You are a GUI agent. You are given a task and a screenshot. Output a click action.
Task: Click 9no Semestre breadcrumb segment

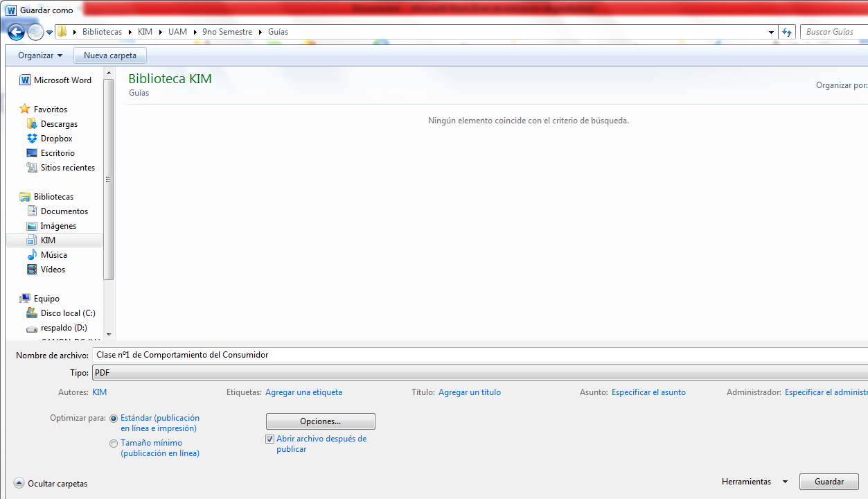click(227, 32)
